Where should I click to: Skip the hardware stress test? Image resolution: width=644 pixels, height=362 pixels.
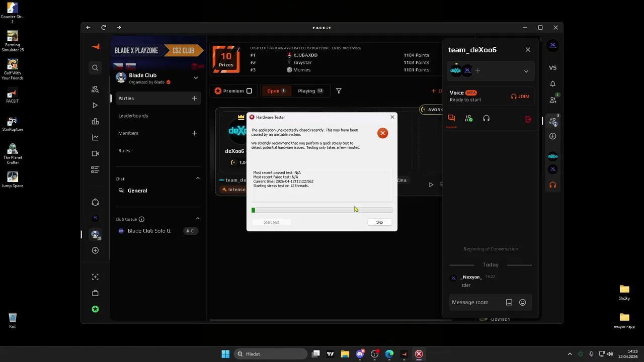coord(379,222)
